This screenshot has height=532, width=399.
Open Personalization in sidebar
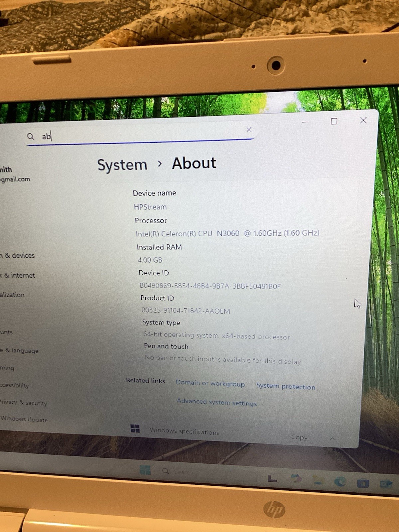pyautogui.click(x=12, y=295)
